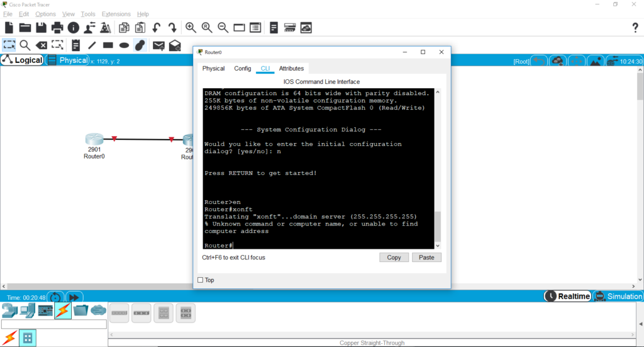Select Components category icon
The image size is (644, 347).
(x=45, y=310)
